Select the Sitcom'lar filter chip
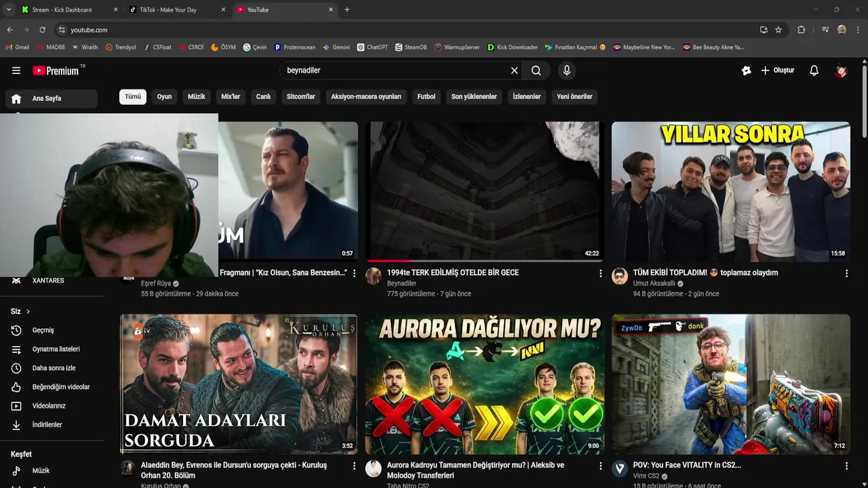 point(301,96)
